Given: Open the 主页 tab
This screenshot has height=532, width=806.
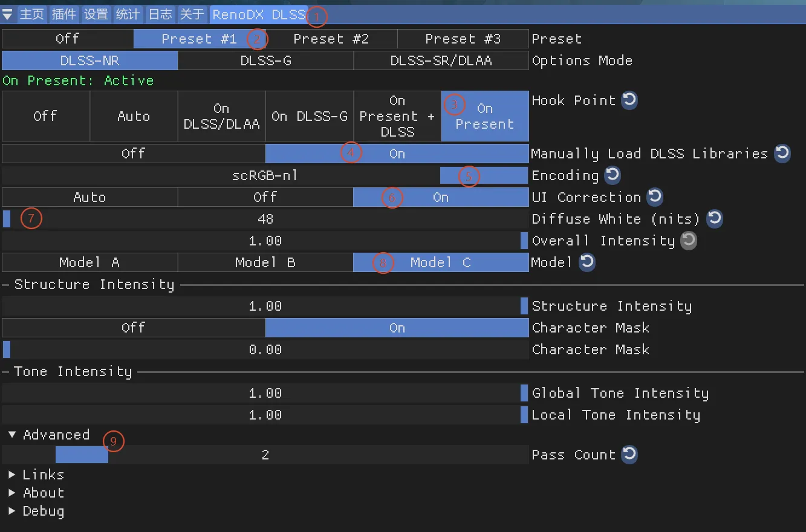Looking at the screenshot, I should click(32, 15).
